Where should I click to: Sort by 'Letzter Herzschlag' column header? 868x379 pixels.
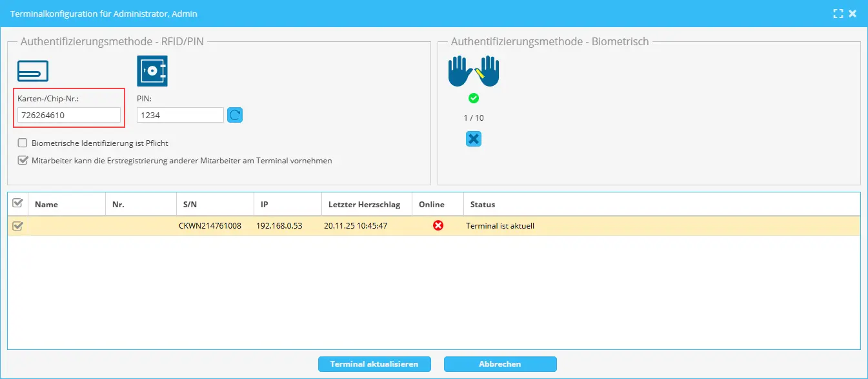tap(364, 204)
